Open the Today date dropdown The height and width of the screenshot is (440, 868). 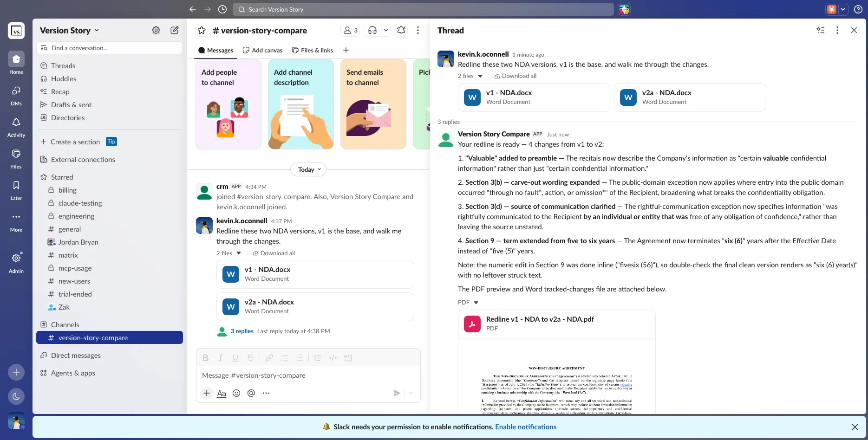pyautogui.click(x=309, y=169)
